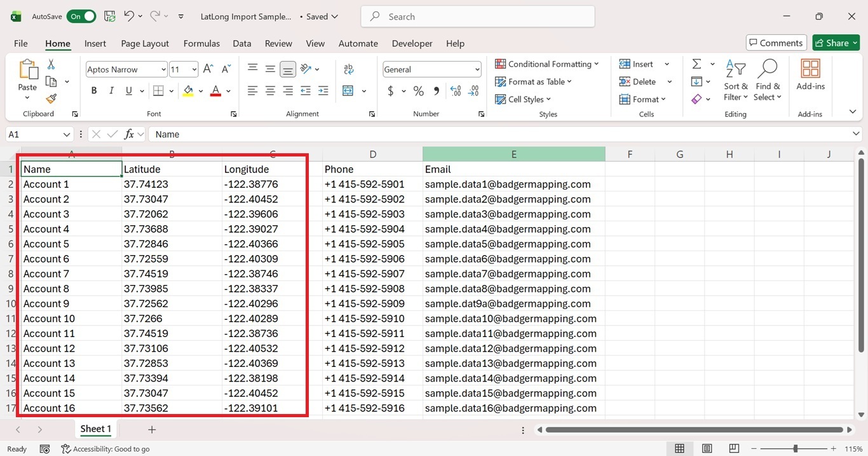868x456 pixels.
Task: Click the Share button
Action: click(x=836, y=43)
